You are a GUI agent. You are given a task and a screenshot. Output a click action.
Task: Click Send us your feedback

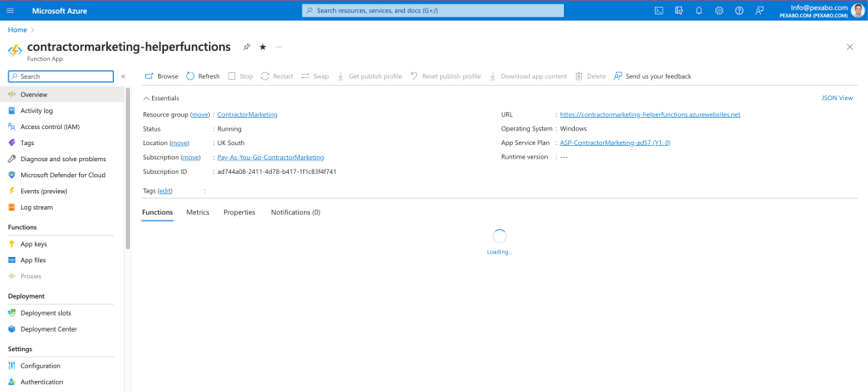click(652, 76)
